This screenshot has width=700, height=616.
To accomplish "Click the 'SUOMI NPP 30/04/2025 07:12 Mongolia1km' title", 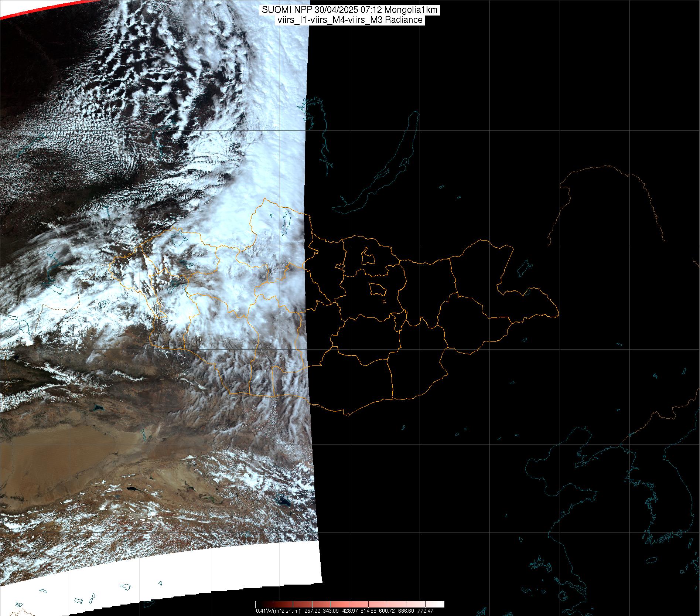I will click(x=350, y=10).
